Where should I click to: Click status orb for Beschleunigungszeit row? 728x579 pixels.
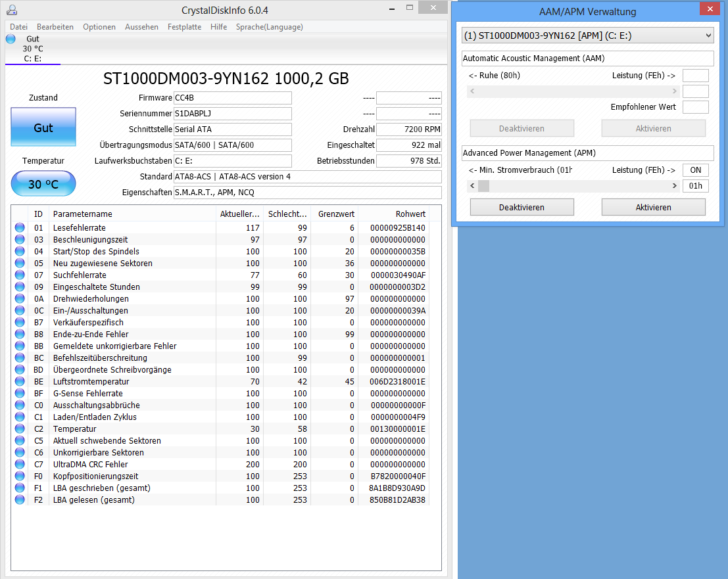20,239
